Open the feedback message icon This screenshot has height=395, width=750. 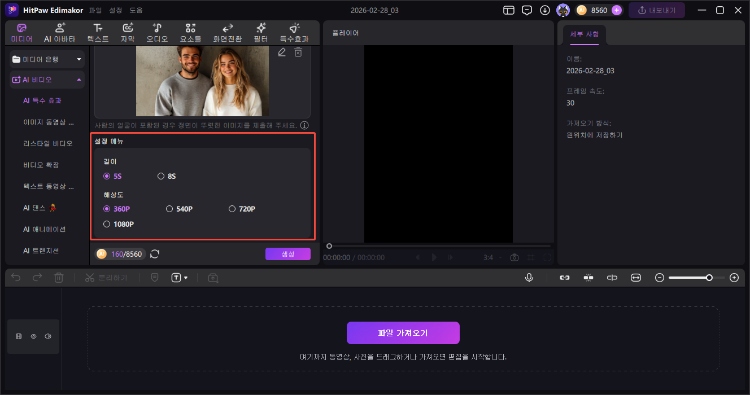tap(527, 10)
